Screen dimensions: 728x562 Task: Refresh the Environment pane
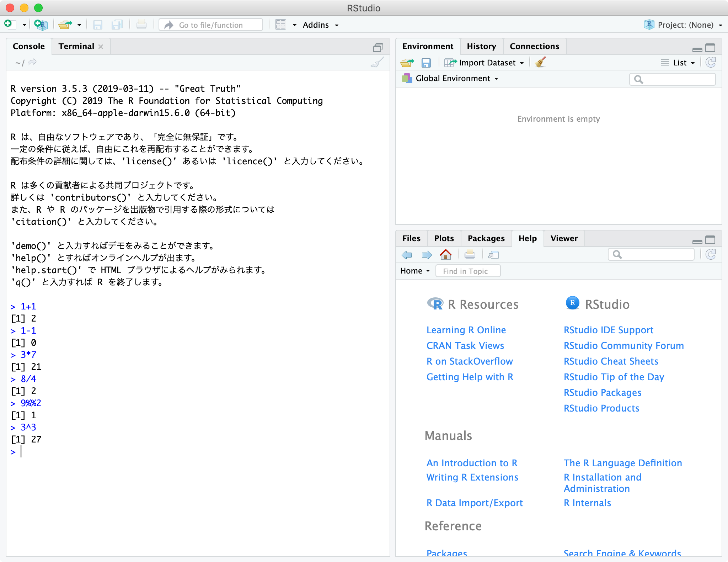711,63
